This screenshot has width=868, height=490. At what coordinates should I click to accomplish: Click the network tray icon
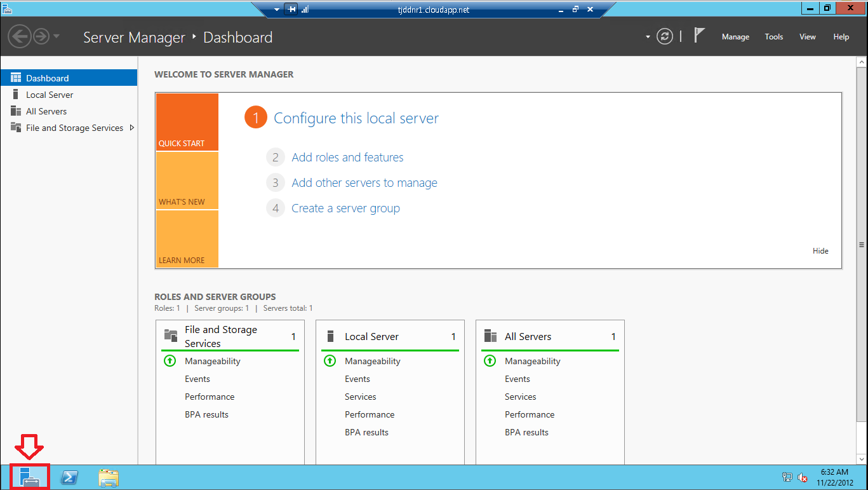pos(787,477)
